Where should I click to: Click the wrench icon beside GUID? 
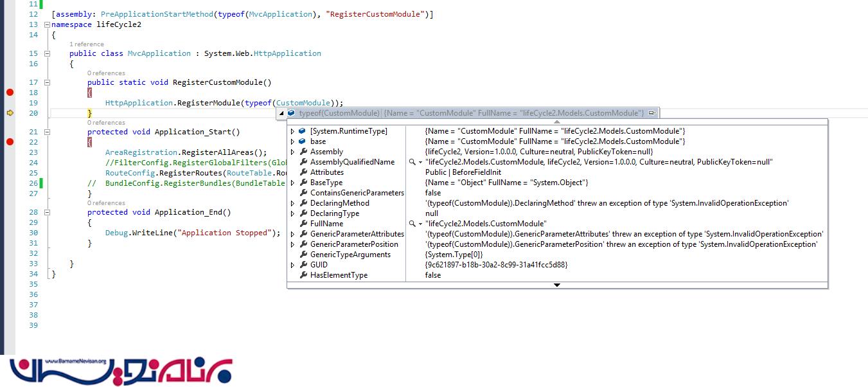click(303, 265)
